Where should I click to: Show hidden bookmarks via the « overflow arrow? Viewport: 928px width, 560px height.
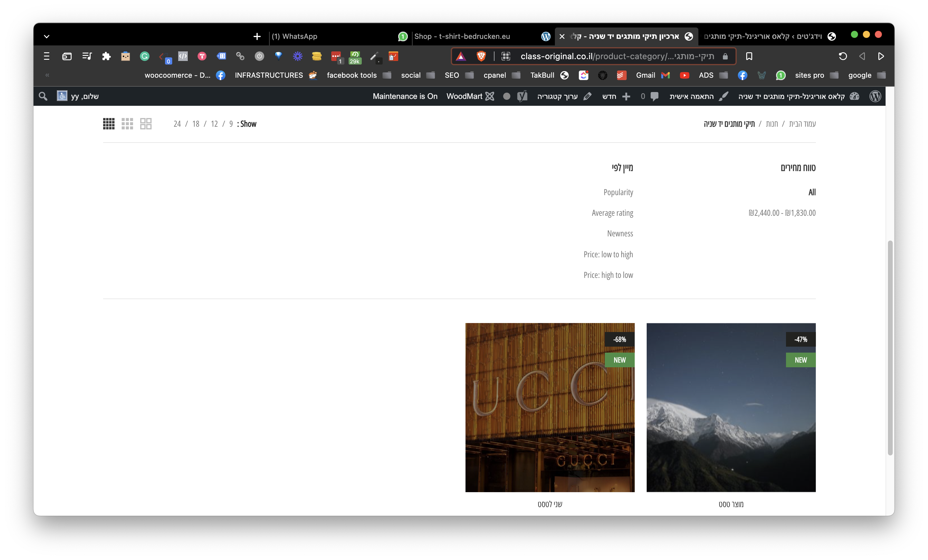click(48, 75)
